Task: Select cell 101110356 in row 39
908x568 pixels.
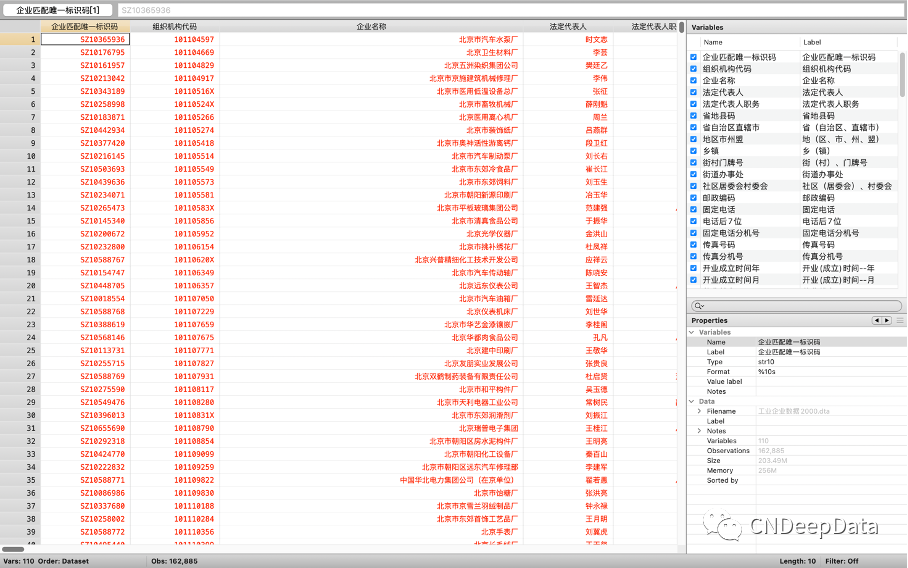Action: pos(175,532)
